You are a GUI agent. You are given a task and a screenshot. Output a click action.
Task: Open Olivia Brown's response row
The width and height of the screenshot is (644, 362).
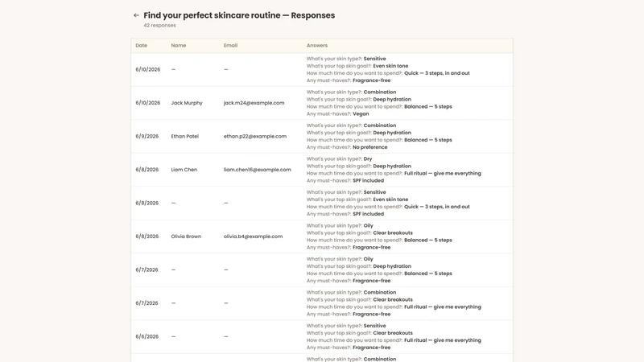pos(322,237)
